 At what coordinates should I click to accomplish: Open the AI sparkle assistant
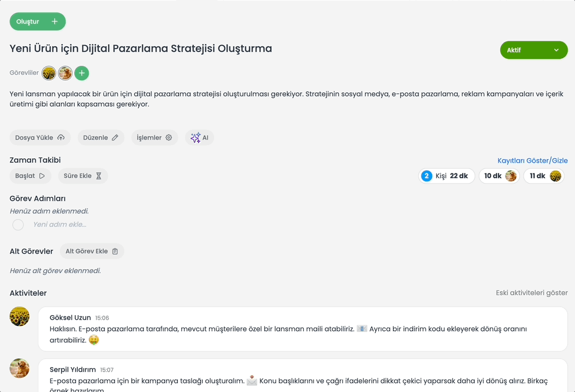[x=199, y=137]
